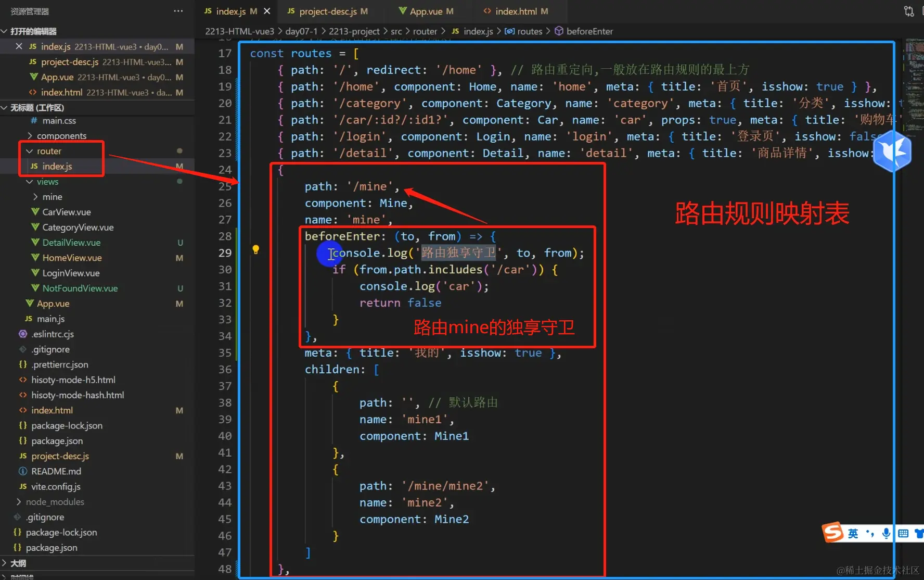
Task: Open index.html from the open editors list
Action: (x=97, y=92)
